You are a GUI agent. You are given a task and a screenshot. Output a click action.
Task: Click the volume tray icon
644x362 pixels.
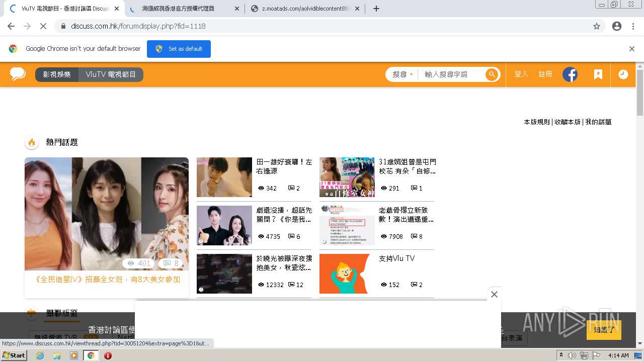[572, 355]
